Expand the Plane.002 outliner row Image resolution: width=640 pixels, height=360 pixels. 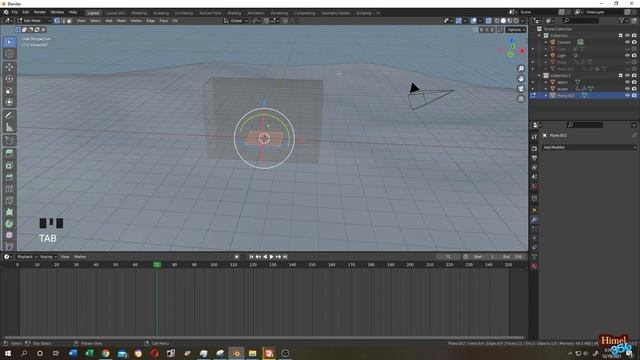(546, 96)
